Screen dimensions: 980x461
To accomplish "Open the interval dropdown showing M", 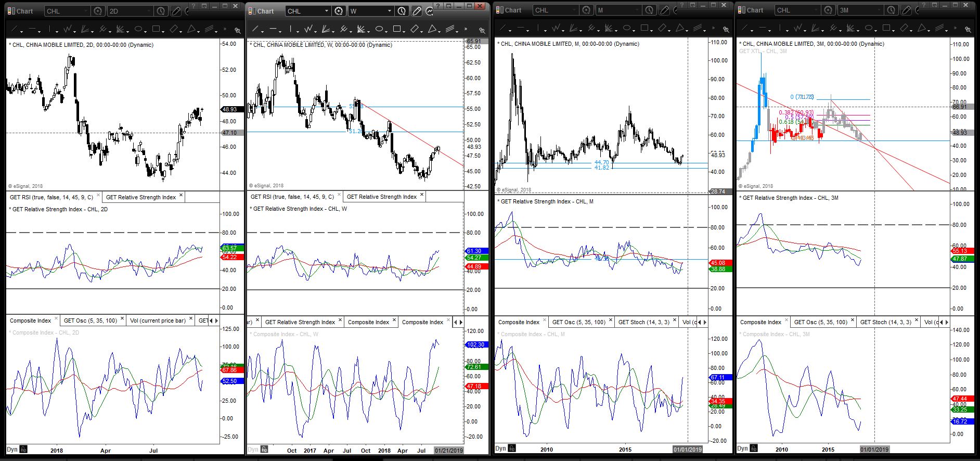I will coord(637,10).
